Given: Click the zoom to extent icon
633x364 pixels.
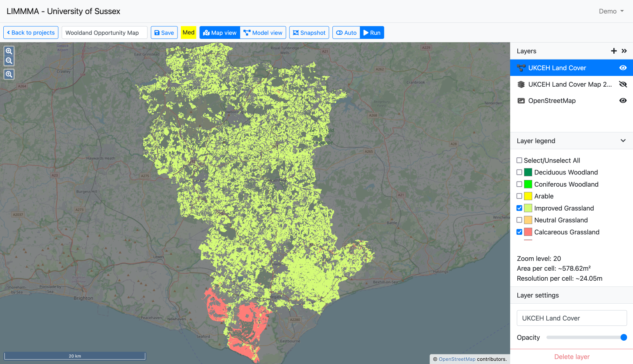Looking at the screenshot, I should (x=9, y=74).
